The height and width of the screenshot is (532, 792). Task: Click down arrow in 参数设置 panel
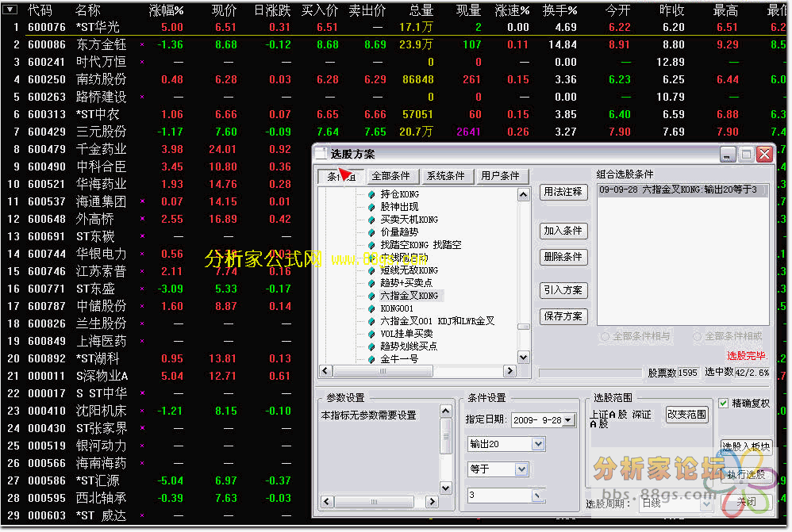point(445,488)
